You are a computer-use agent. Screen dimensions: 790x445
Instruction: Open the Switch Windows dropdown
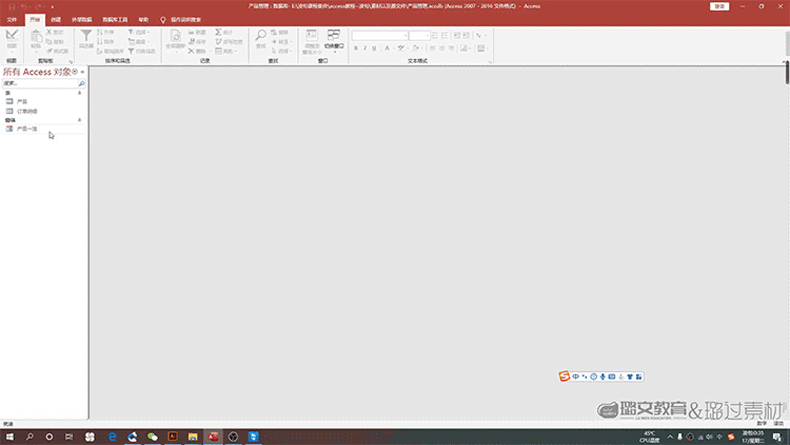coord(334,41)
